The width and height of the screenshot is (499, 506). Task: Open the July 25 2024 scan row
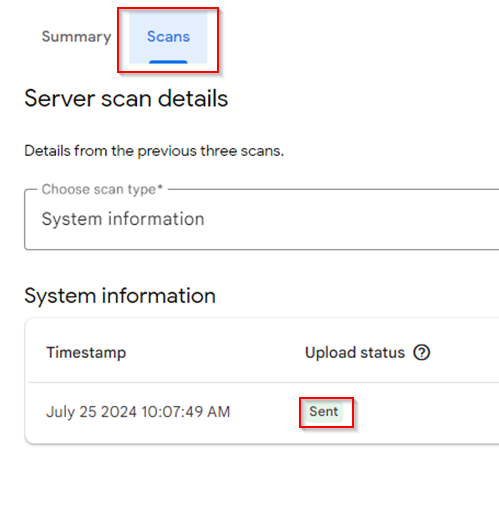(x=262, y=412)
